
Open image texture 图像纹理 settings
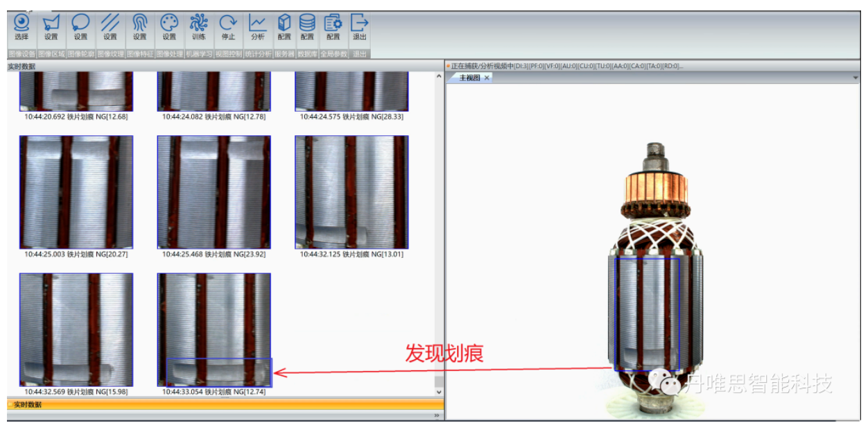110,27
